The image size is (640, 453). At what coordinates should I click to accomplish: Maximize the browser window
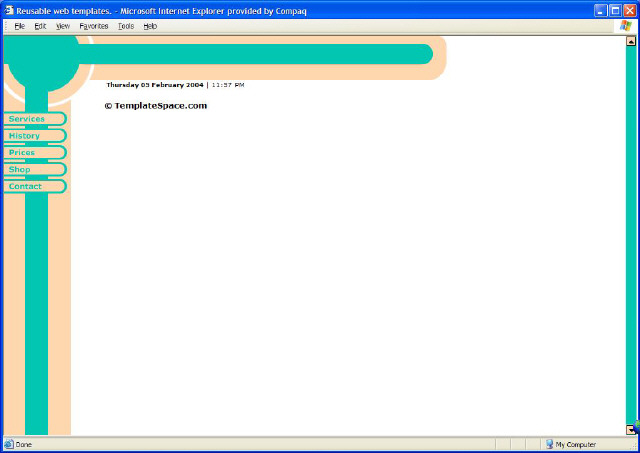(x=614, y=9)
